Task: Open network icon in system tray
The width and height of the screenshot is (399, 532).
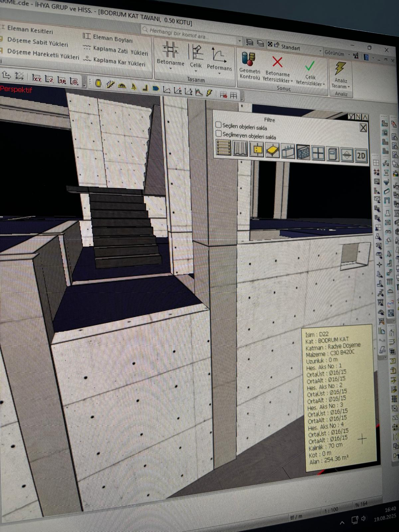Action: (x=354, y=520)
